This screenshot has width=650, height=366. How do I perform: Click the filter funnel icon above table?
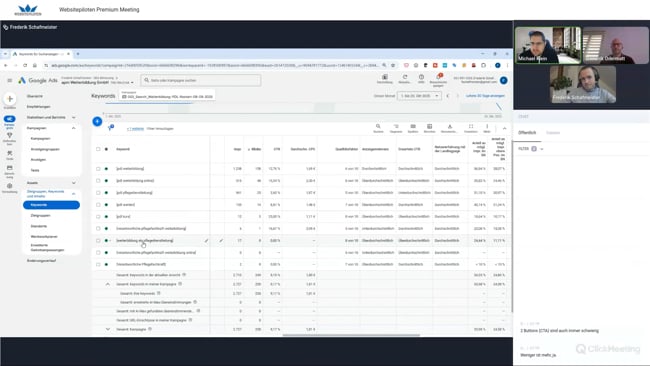point(111,128)
